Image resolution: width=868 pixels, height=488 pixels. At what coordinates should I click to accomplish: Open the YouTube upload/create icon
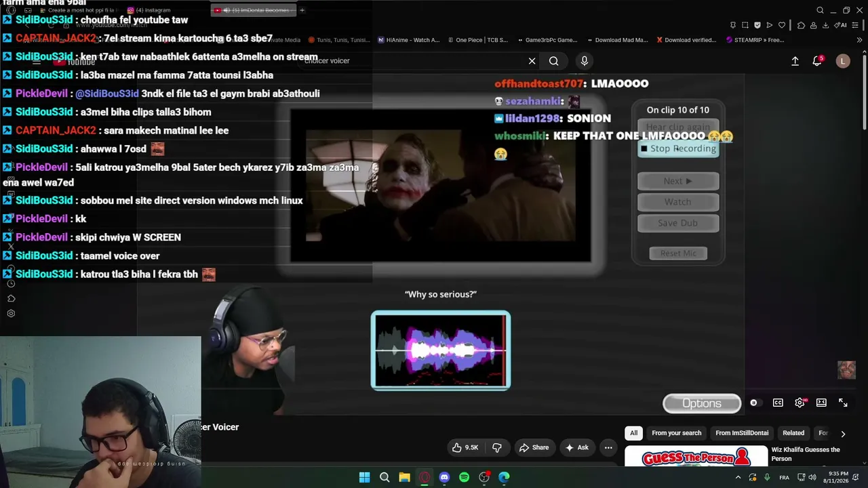pos(795,61)
